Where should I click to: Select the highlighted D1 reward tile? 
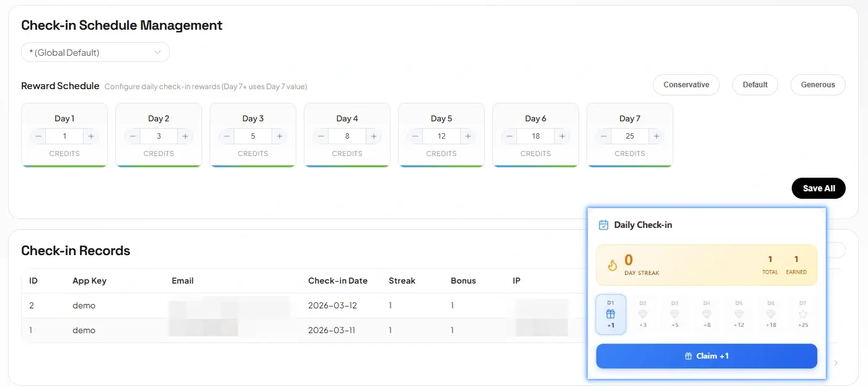point(611,314)
